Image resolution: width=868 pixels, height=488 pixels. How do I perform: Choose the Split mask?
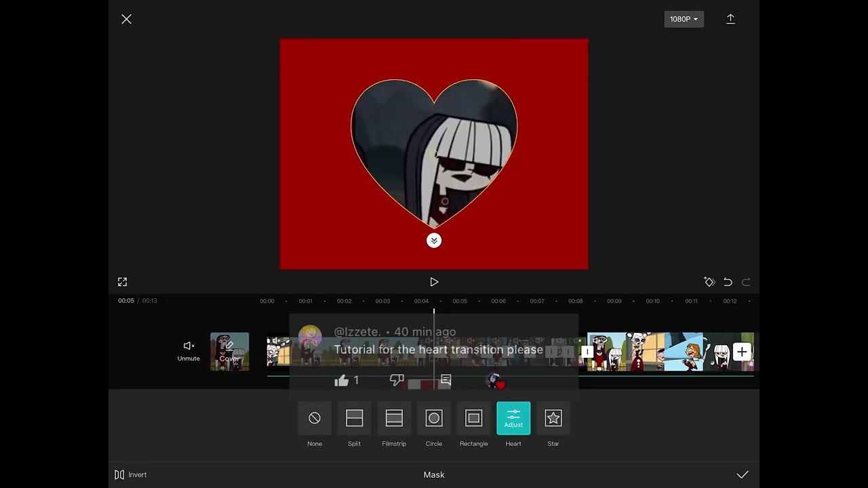click(x=354, y=418)
